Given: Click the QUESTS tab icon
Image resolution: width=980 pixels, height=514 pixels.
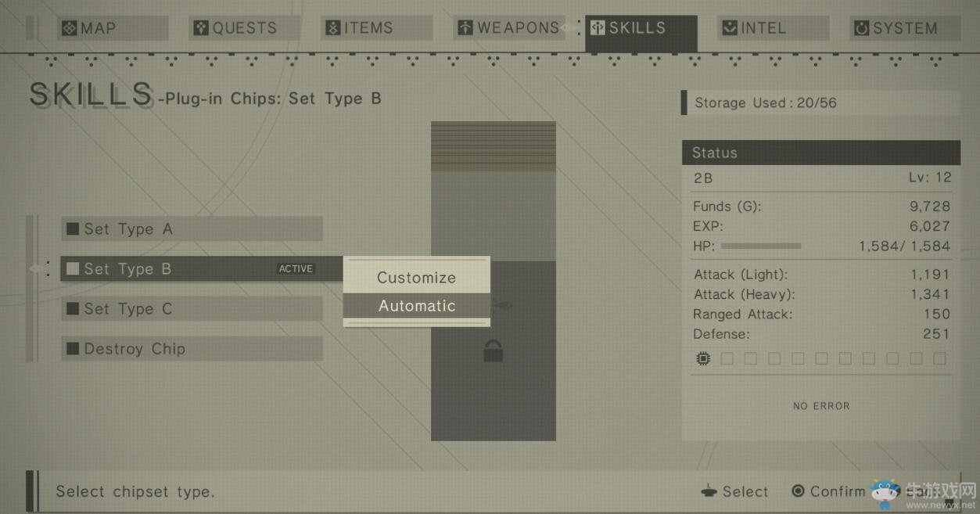Looking at the screenshot, I should pyautogui.click(x=201, y=28).
